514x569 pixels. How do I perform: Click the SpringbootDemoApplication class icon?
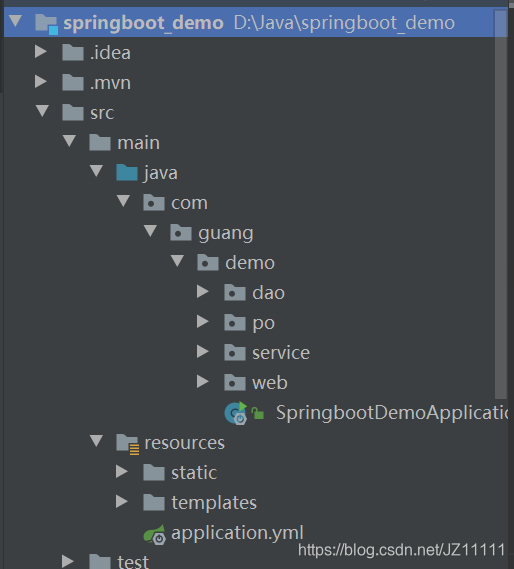tap(236, 413)
